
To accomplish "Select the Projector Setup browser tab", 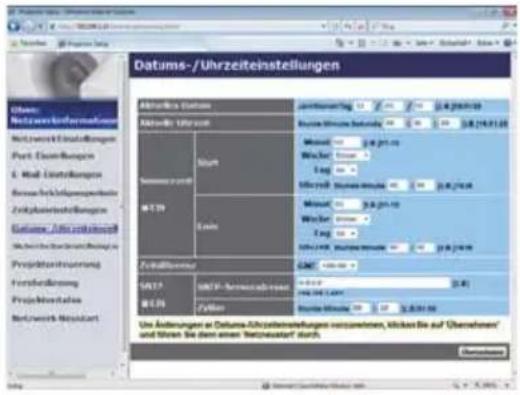I will [84, 44].
